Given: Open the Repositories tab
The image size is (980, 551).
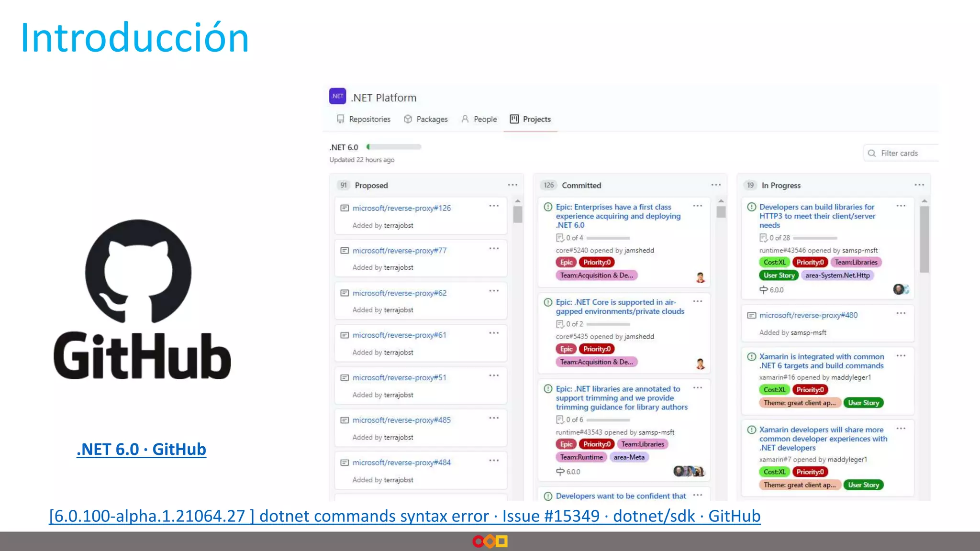Looking at the screenshot, I should pos(364,119).
